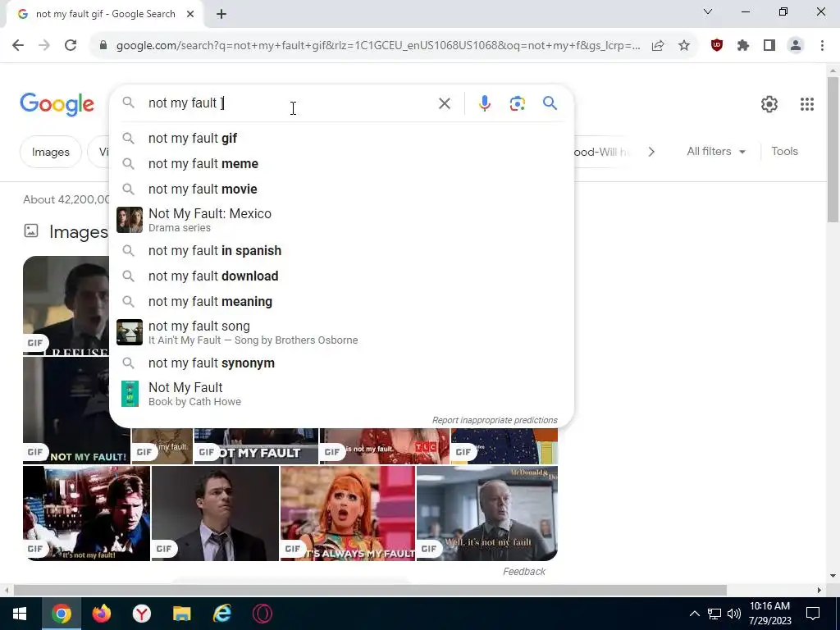Select suggestion 'not my fault meaning'
Screen dimensions: 840x630
[341, 302]
